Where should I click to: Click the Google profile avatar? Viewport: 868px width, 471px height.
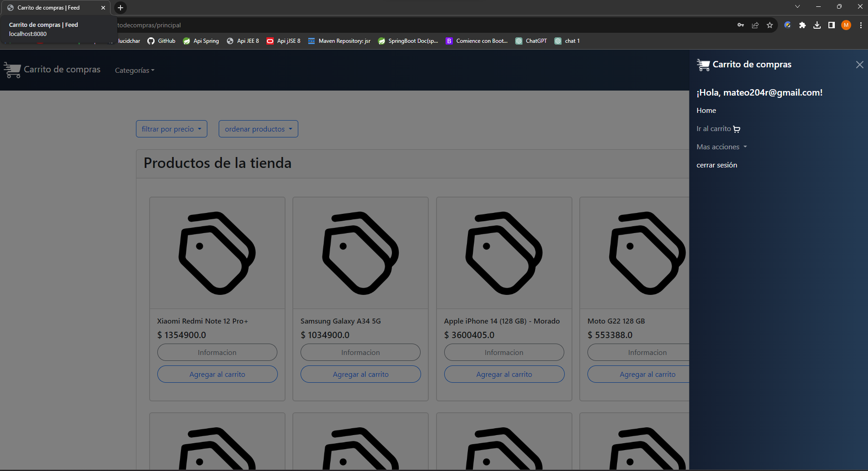click(x=846, y=25)
